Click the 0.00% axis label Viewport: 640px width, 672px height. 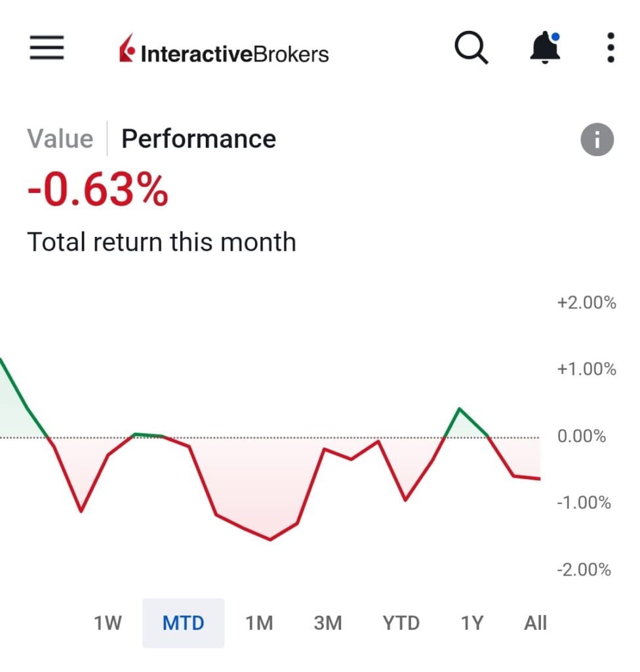tap(581, 436)
